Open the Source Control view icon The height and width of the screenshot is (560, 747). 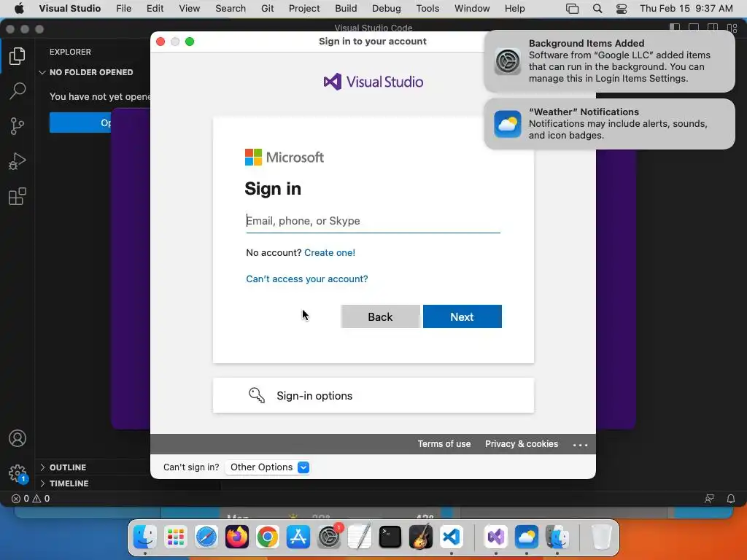tap(18, 126)
